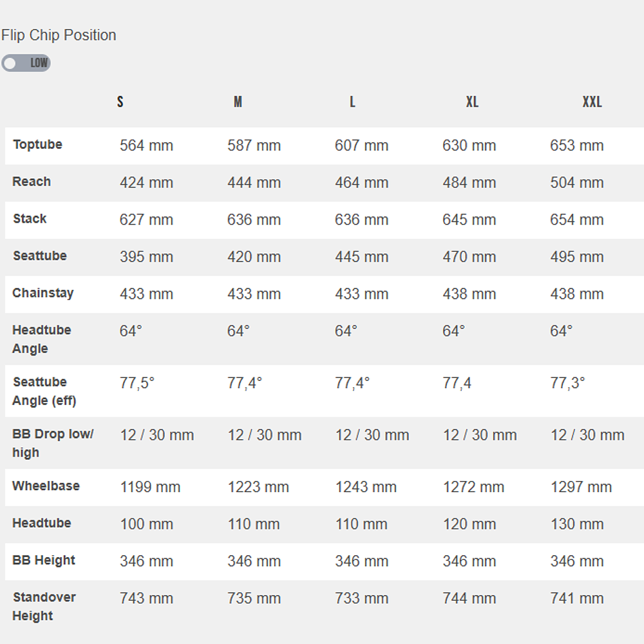
Task: Click the Stack row label
Action: click(x=30, y=219)
